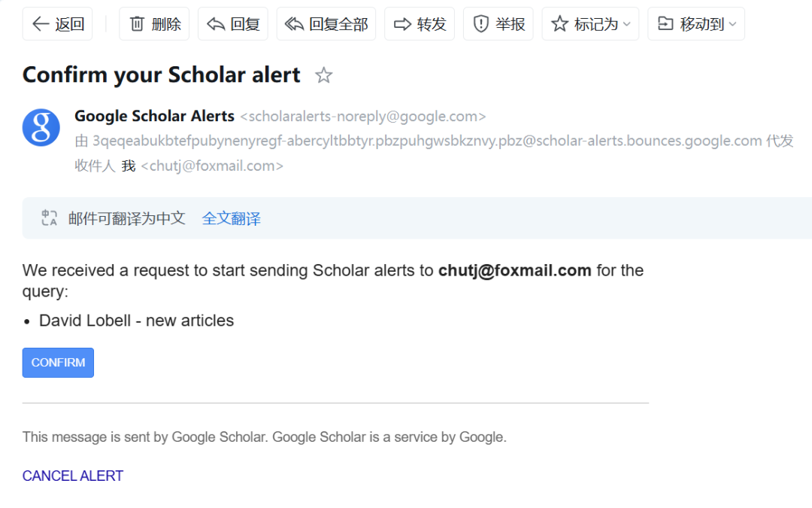Click the 转发 button label
Screen dimensions: 812x508
click(x=432, y=24)
